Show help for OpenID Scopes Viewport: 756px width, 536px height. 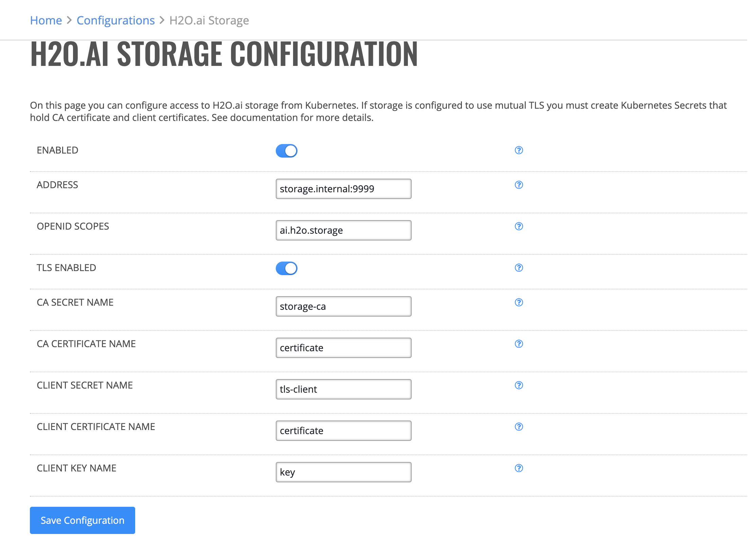(519, 226)
